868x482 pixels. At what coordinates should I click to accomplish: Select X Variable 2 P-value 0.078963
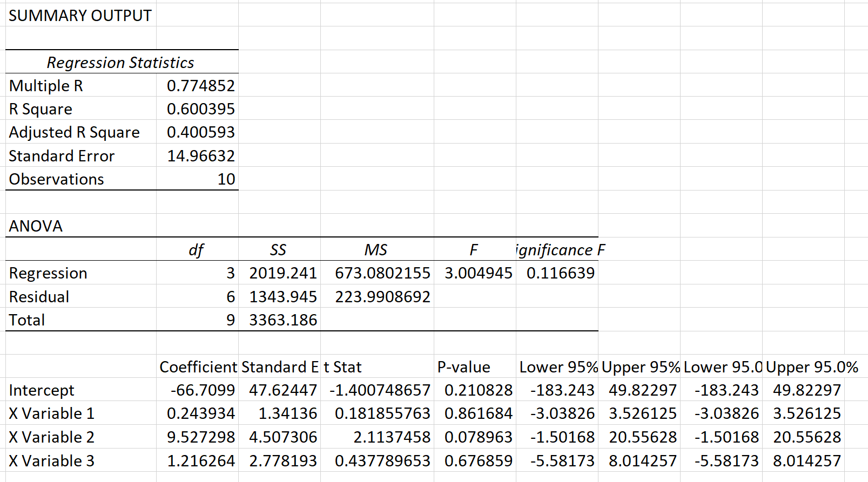tap(478, 437)
